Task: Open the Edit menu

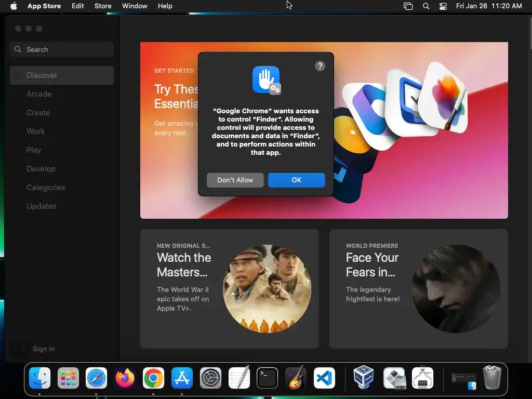Action: (x=78, y=6)
